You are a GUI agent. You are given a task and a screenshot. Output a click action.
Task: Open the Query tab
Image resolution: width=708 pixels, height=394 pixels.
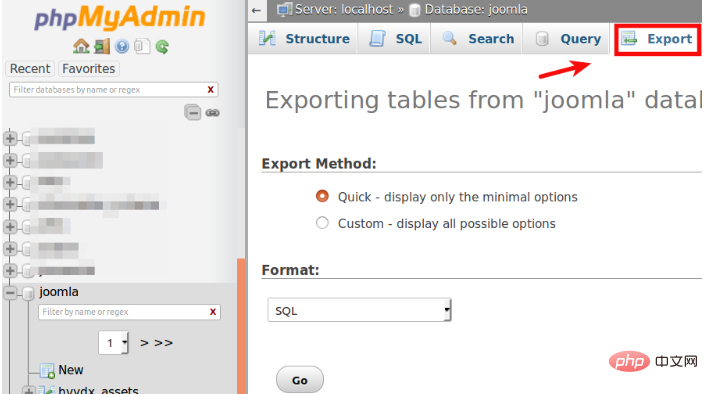click(x=567, y=39)
